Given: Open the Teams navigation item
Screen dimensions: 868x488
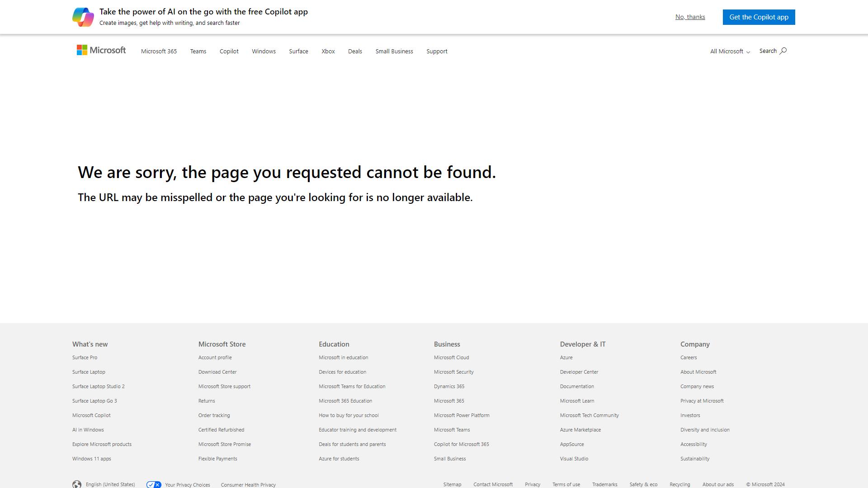Looking at the screenshot, I should pos(198,51).
